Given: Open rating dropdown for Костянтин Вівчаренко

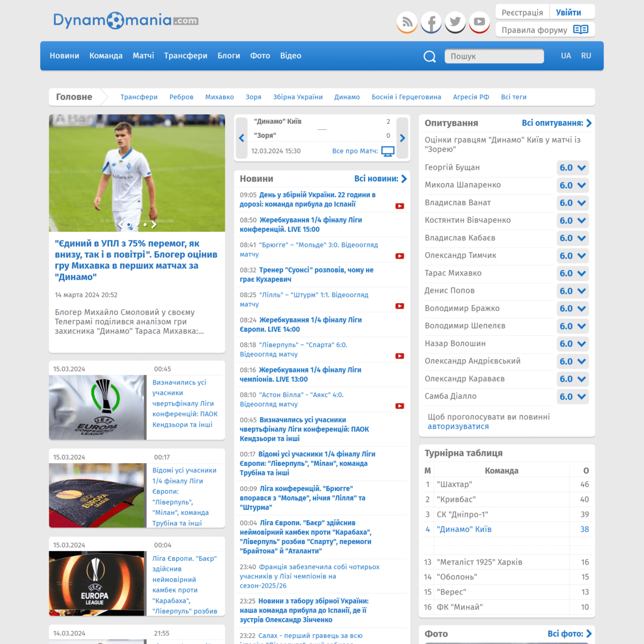Looking at the screenshot, I should (573, 221).
